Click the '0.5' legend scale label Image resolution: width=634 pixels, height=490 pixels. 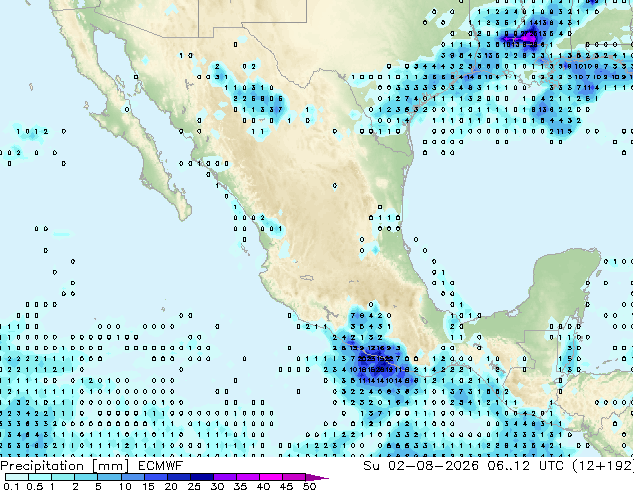point(35,486)
